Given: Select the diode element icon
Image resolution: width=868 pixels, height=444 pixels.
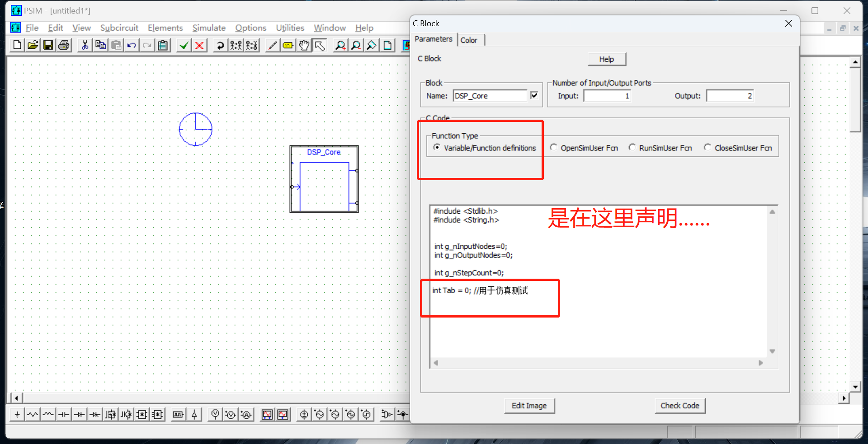Looking at the screenshot, I should pyautogui.click(x=79, y=414).
